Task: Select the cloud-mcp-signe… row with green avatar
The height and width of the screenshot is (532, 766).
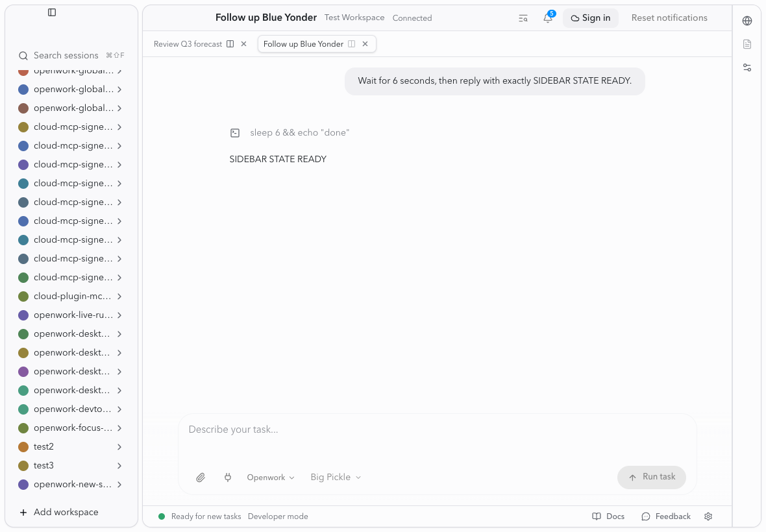Action: [x=70, y=278]
